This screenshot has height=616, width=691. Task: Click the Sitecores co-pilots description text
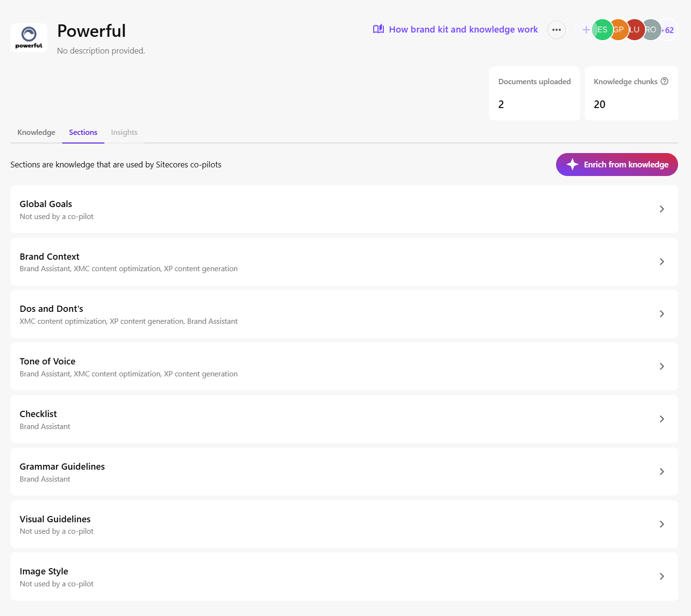[x=116, y=165]
